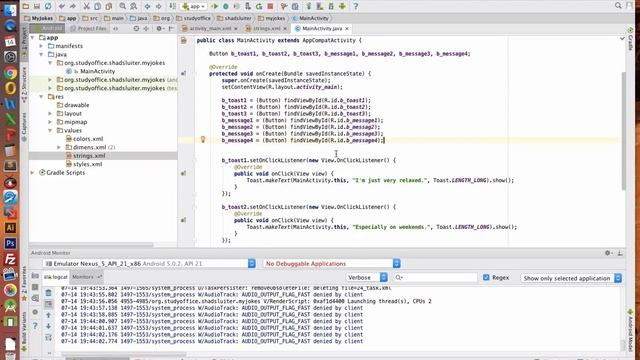Collapse the res folder node
This screenshot has width=640, height=360.
pos(41,97)
